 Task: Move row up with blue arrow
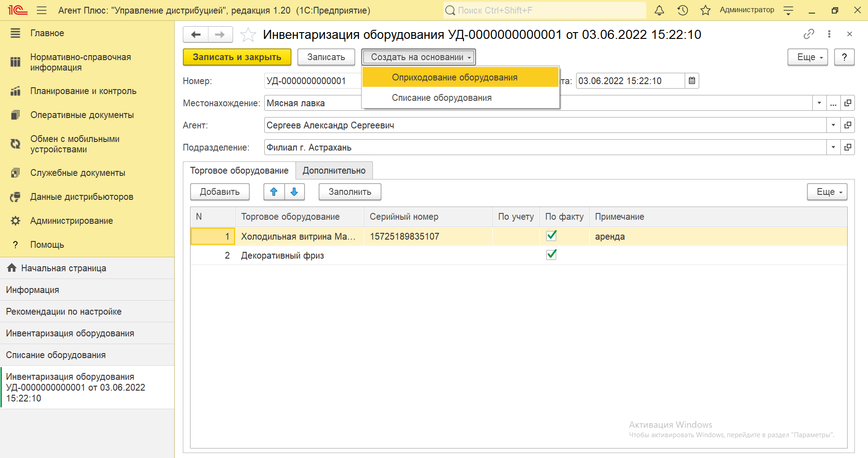(274, 192)
